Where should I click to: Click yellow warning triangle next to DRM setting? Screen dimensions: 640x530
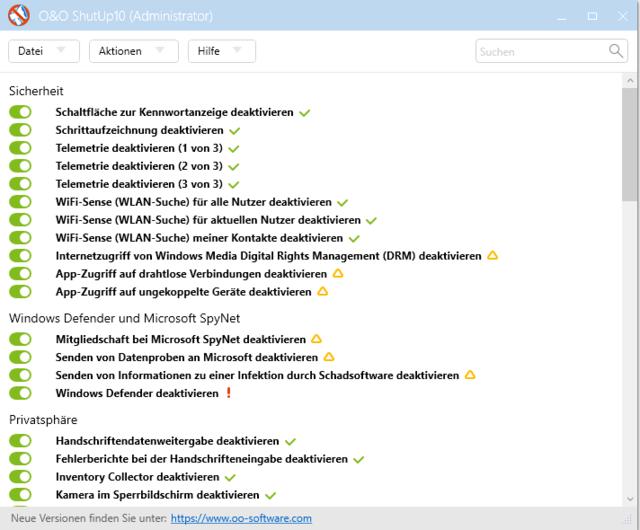pos(492,256)
